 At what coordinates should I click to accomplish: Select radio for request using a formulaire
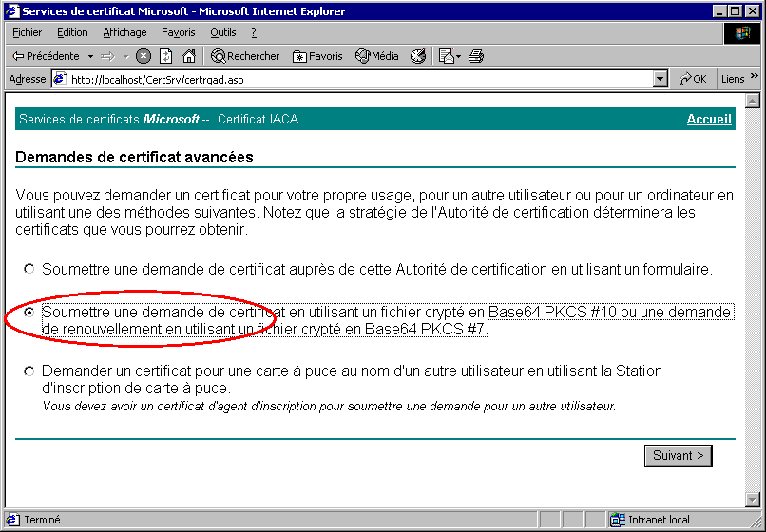[x=29, y=269]
